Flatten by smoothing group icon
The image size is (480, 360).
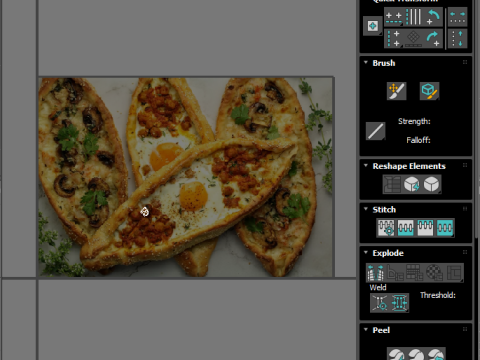(x=415, y=273)
